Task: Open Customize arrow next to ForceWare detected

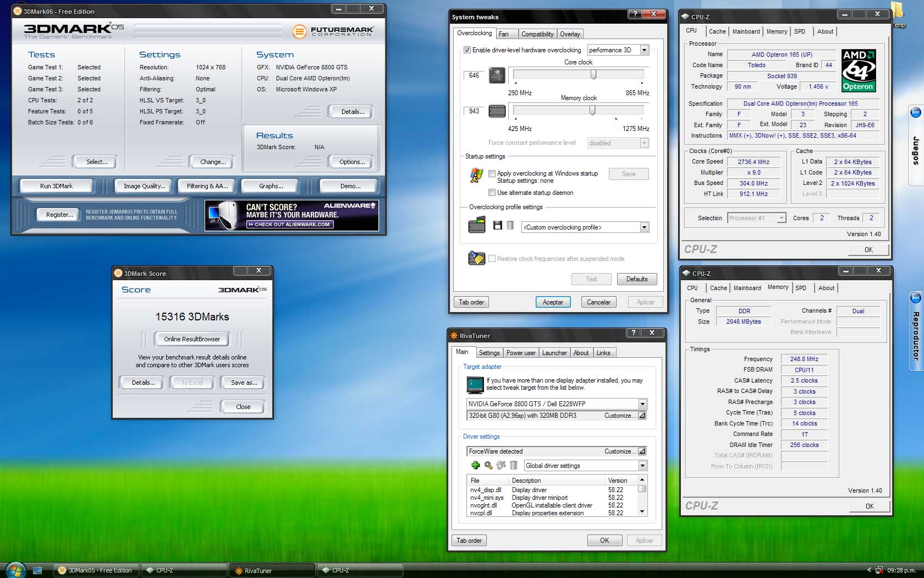Action: [x=642, y=451]
